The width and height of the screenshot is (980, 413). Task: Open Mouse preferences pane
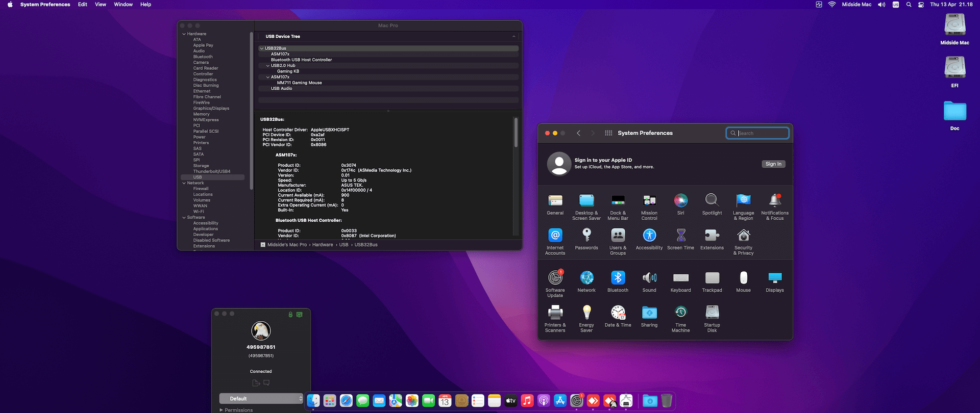click(744, 281)
